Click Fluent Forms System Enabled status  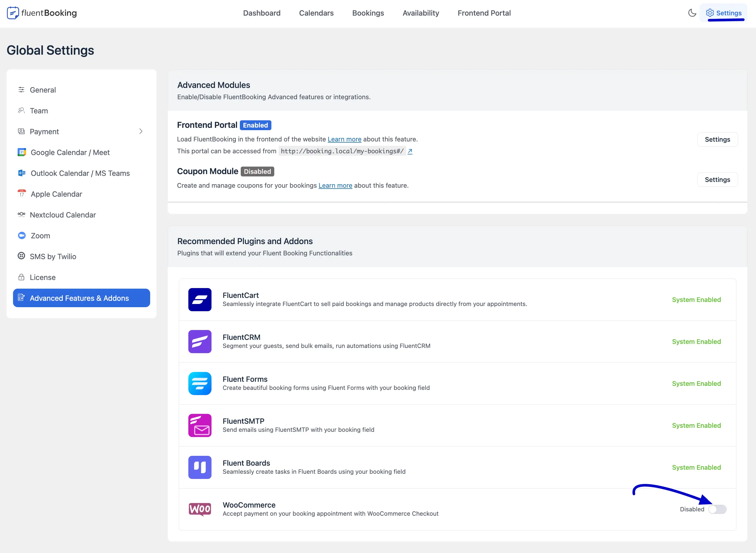[696, 384]
